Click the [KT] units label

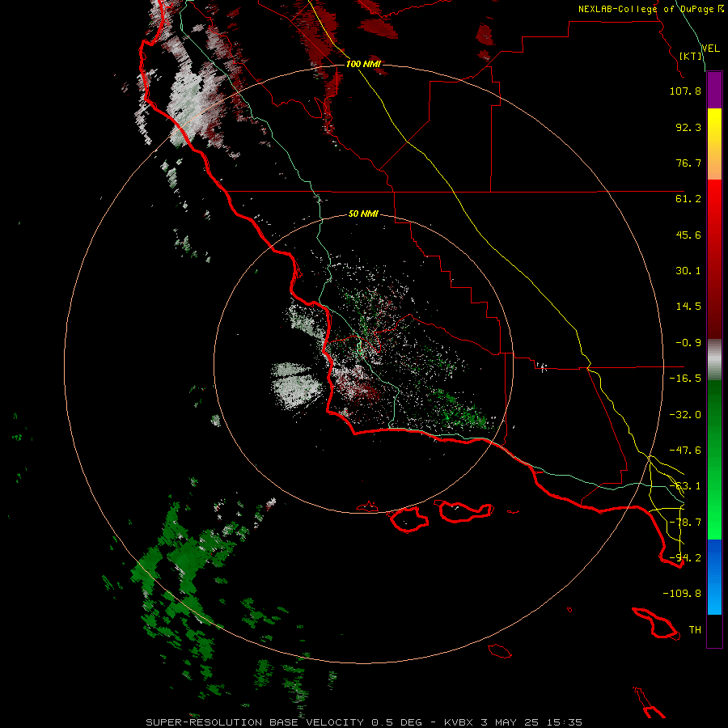pyautogui.click(x=691, y=56)
